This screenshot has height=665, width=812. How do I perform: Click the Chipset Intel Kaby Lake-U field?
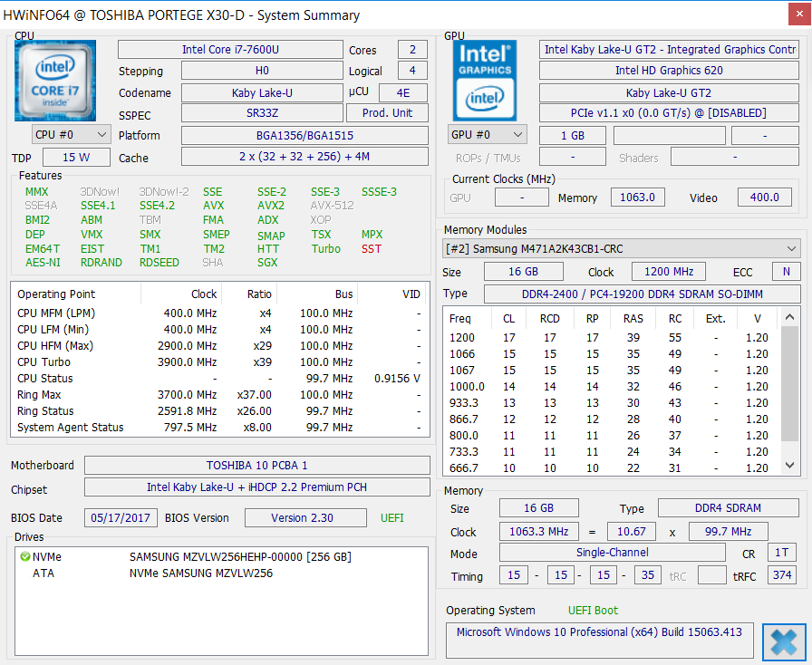pos(257,487)
